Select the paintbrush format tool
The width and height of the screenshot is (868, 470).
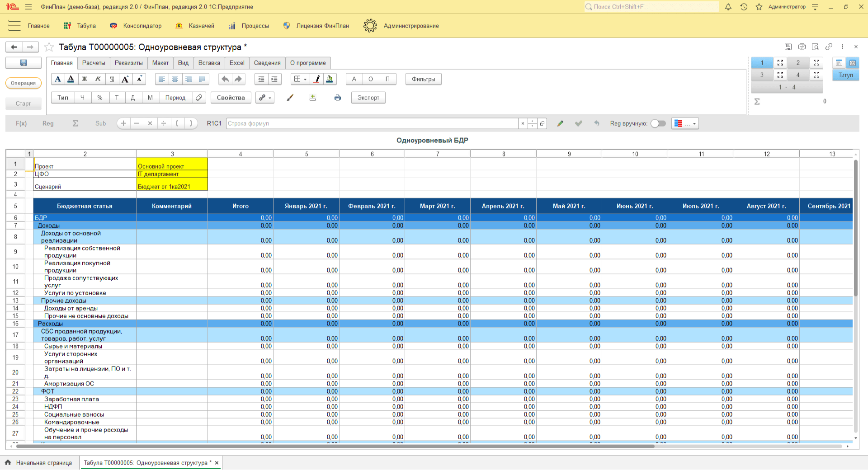click(290, 98)
